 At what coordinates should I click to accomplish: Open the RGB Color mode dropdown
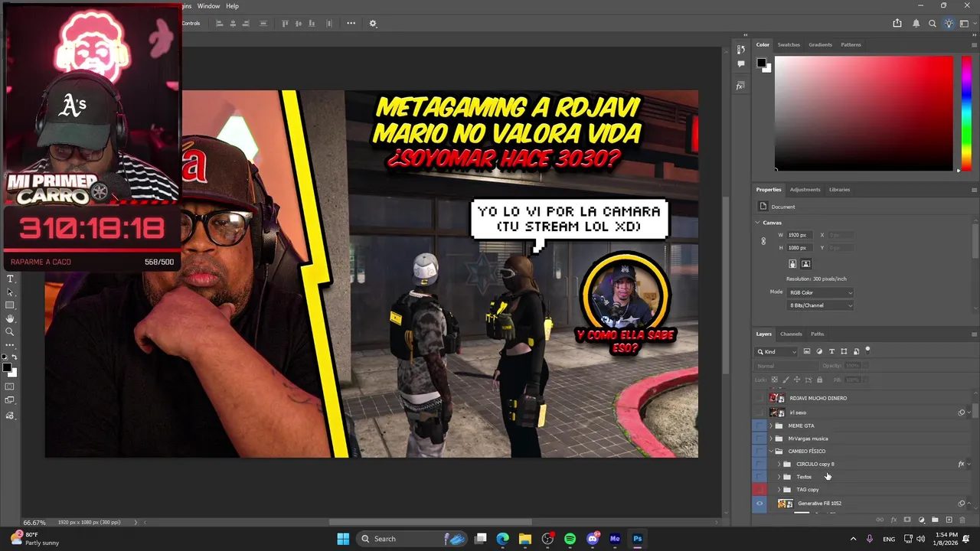(820, 292)
